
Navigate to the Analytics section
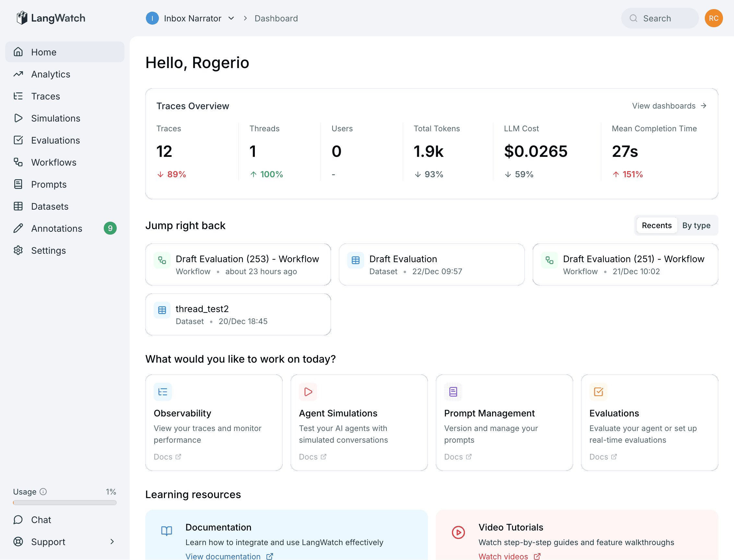[50, 74]
